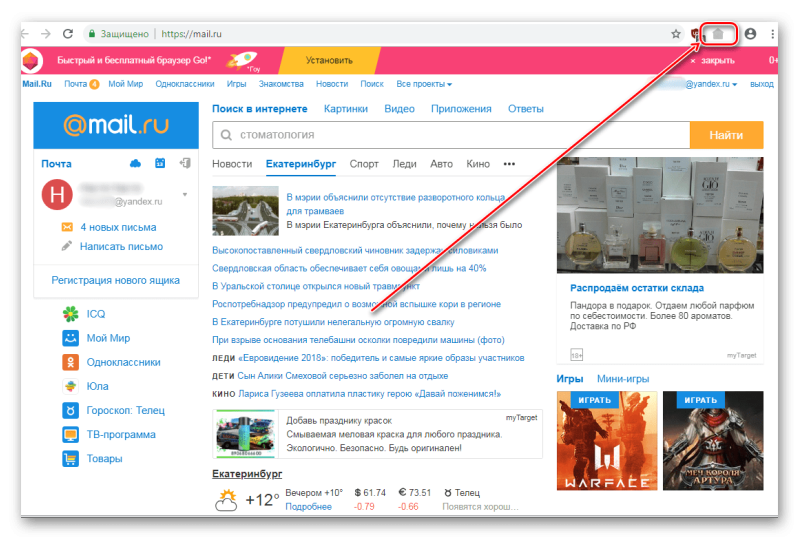Open Регистрация нового ящика link
This screenshot has width=800, height=540.
(x=116, y=280)
